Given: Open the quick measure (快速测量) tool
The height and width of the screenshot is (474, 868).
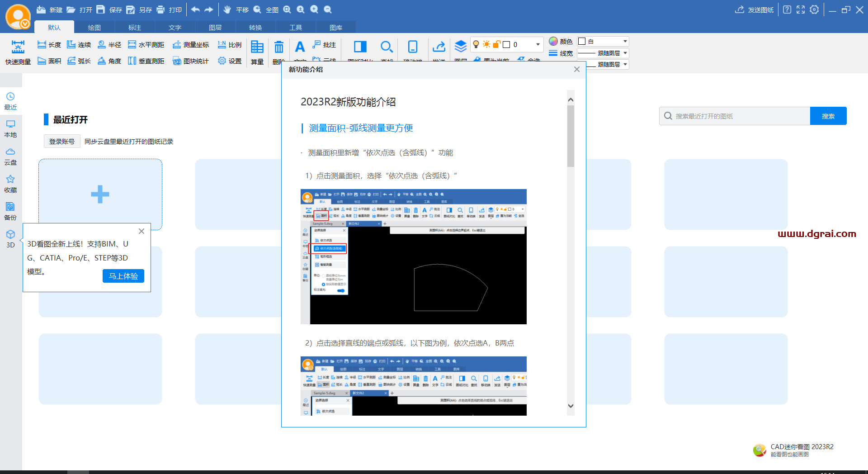Looking at the screenshot, I should [x=18, y=52].
